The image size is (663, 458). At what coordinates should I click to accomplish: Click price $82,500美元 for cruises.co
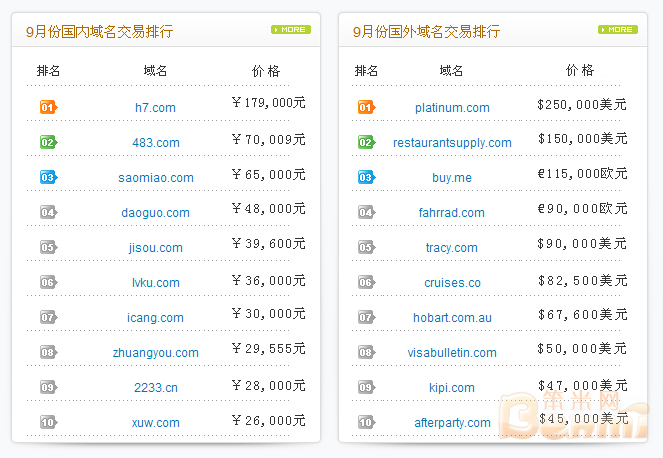pos(583,280)
